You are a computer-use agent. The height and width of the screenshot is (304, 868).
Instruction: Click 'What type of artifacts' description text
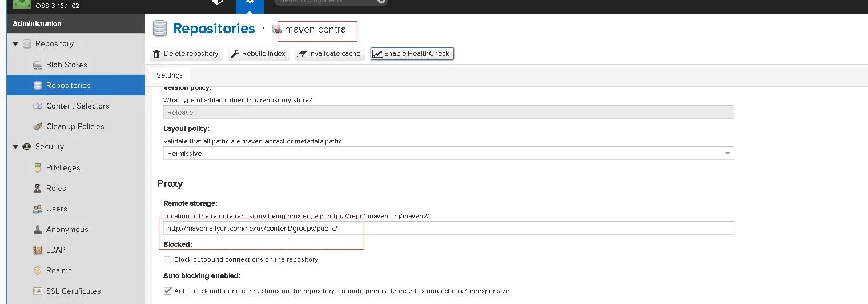coord(238,100)
